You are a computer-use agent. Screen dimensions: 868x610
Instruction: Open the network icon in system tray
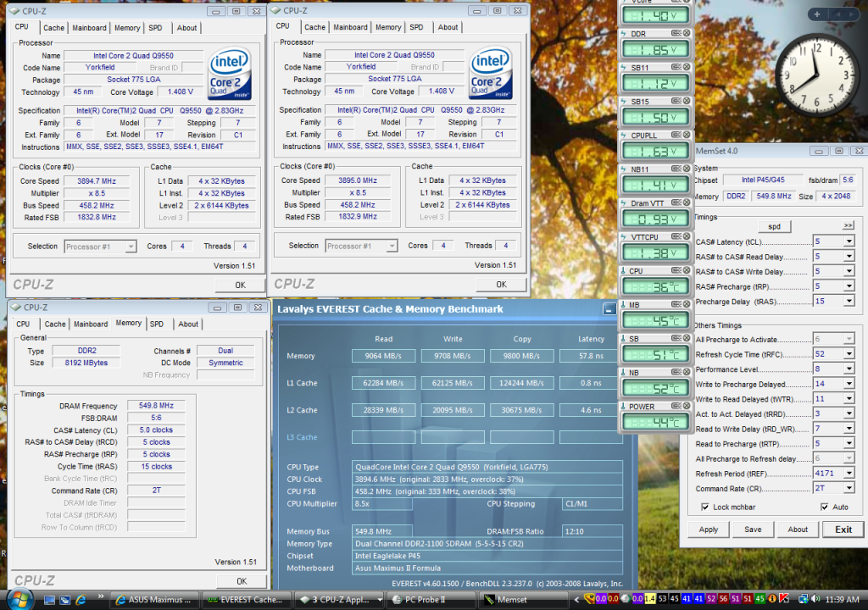click(x=804, y=599)
